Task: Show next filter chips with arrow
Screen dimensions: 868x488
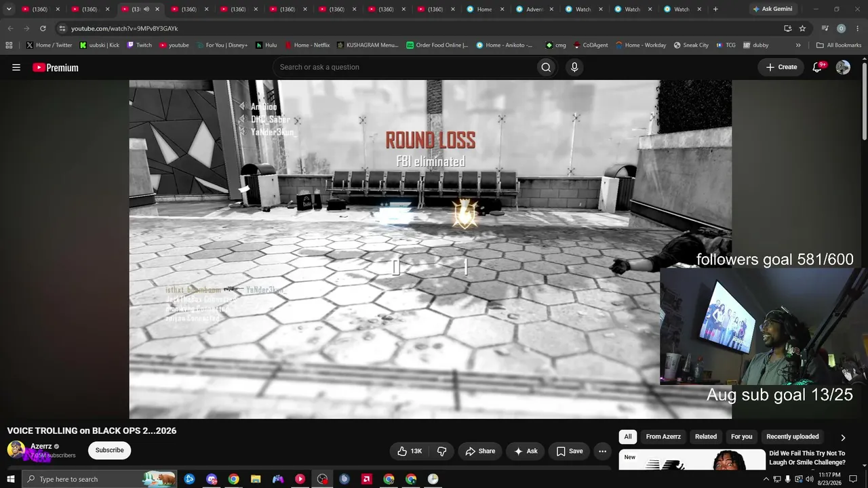Action: [843, 437]
